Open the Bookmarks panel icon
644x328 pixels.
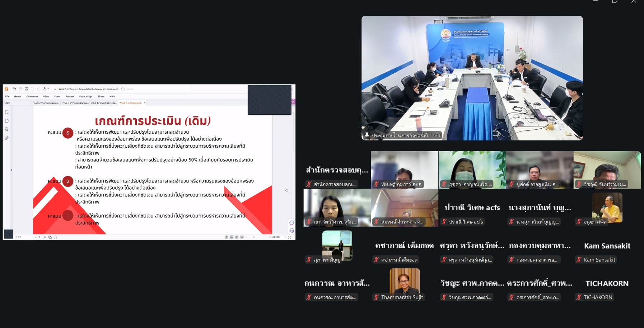click(7, 112)
